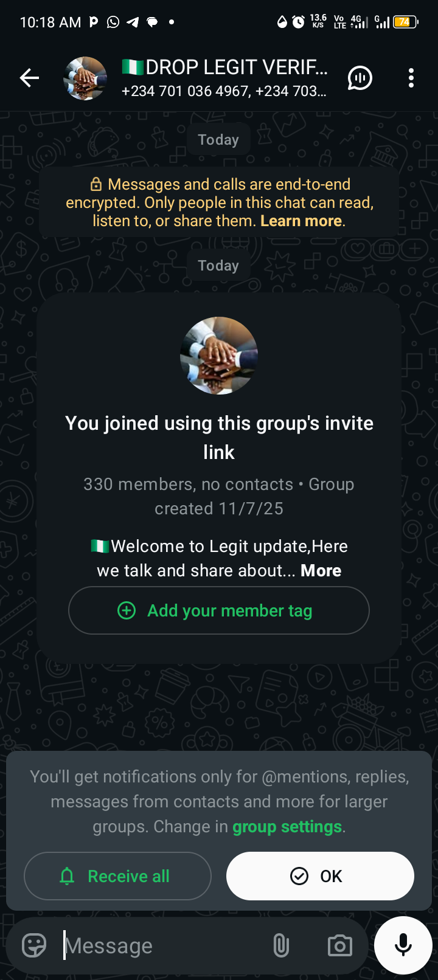Open the group settings link
Viewport: 438px width, 980px height.
(287, 827)
